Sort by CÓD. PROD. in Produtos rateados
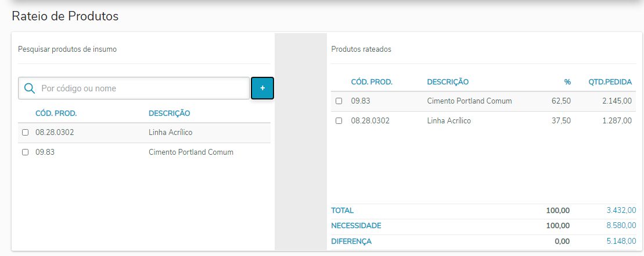This screenshot has height=256, width=644. coord(372,82)
